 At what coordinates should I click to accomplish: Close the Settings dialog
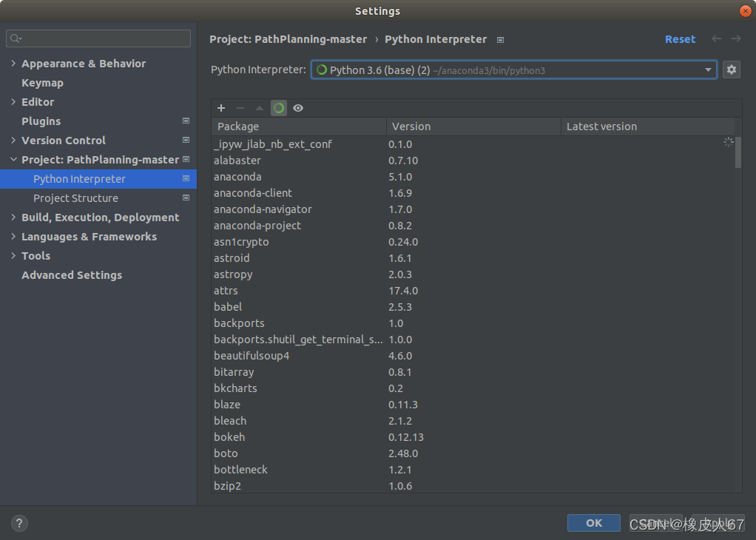[745, 10]
